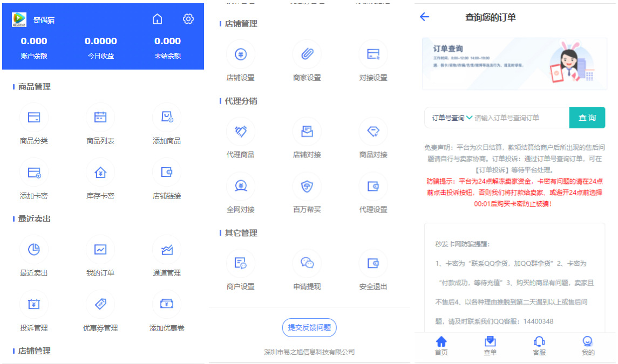Click 其它管理 section heading

point(241,233)
